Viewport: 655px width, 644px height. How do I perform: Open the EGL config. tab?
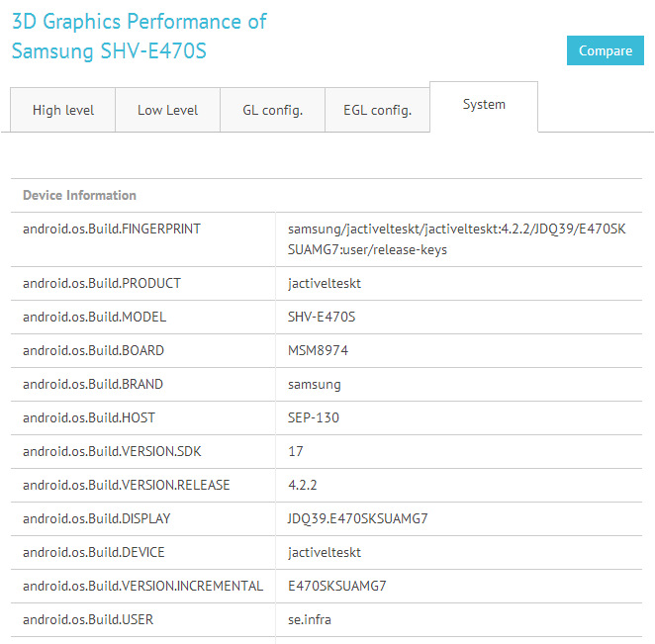click(x=377, y=110)
